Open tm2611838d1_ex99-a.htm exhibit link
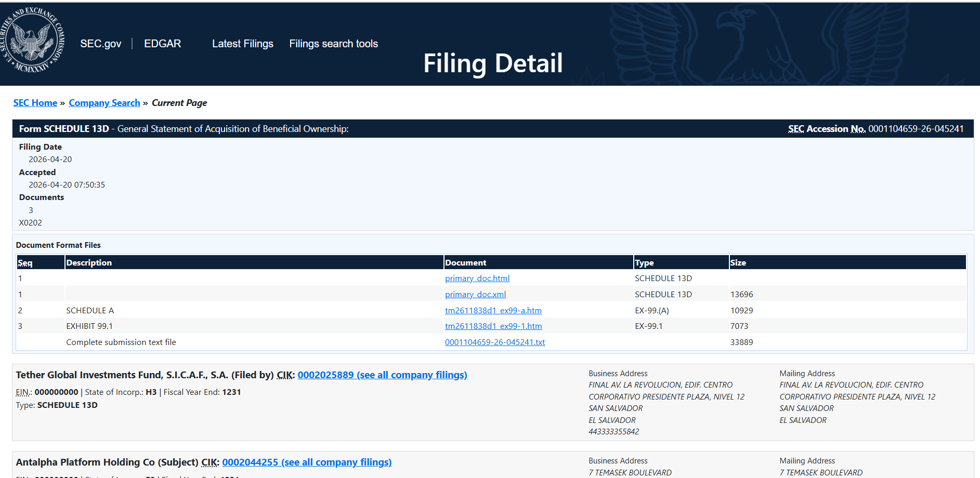 click(x=493, y=311)
